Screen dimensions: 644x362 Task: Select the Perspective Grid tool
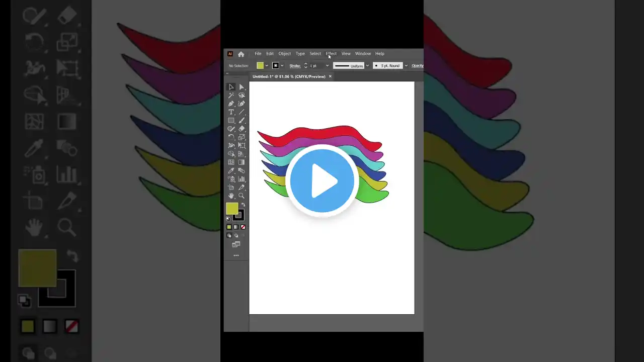[242, 154]
